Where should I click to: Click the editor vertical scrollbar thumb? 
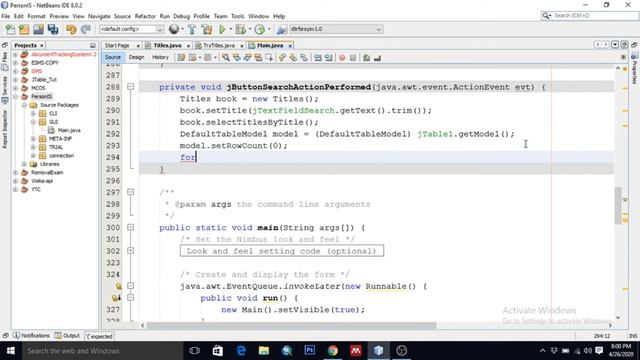[618, 205]
